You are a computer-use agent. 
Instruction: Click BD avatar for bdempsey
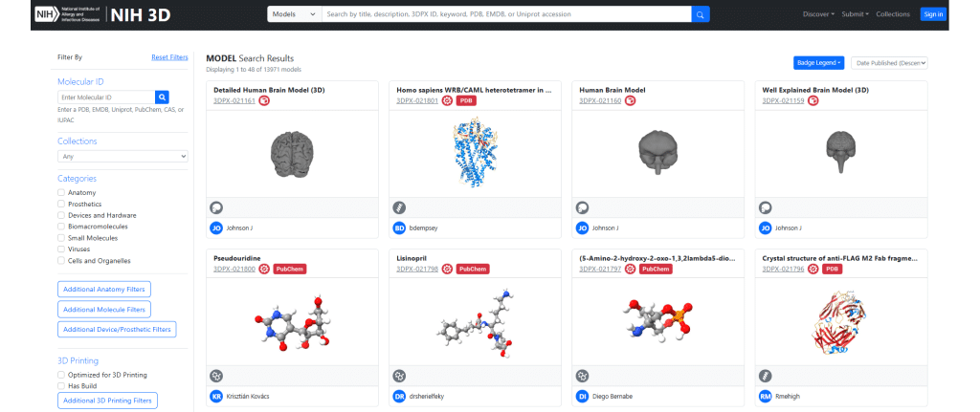tap(399, 228)
